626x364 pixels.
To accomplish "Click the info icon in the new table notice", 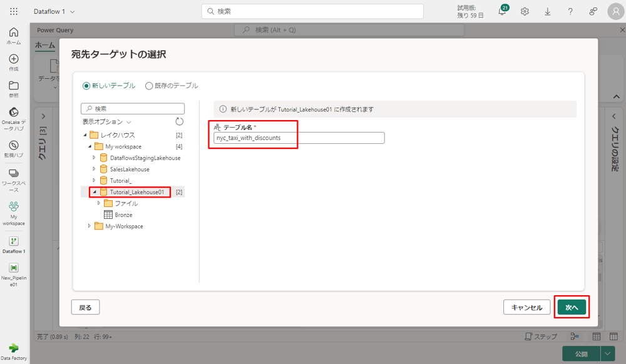I will (x=223, y=109).
